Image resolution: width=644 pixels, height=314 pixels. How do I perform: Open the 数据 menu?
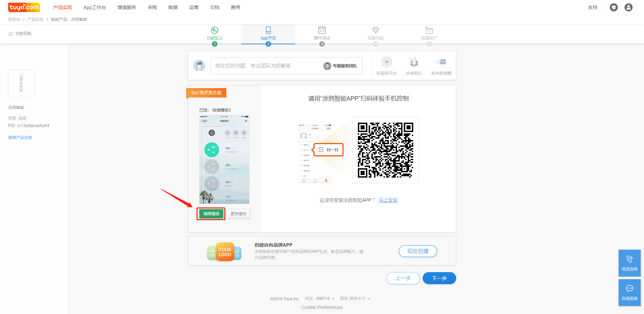(173, 7)
